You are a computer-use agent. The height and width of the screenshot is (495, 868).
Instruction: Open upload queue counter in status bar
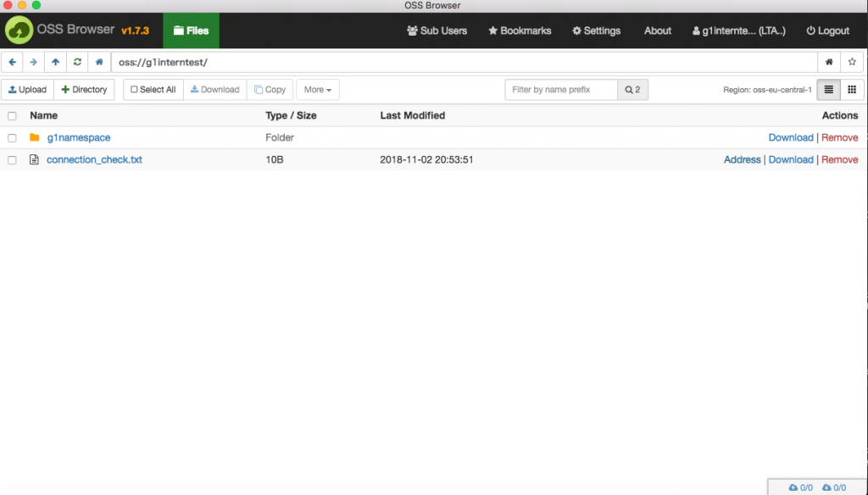801,487
